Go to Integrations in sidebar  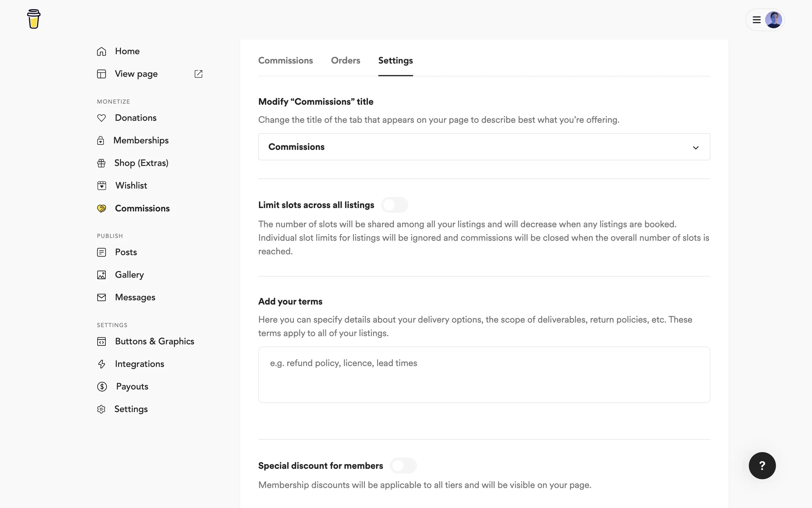coord(139,364)
